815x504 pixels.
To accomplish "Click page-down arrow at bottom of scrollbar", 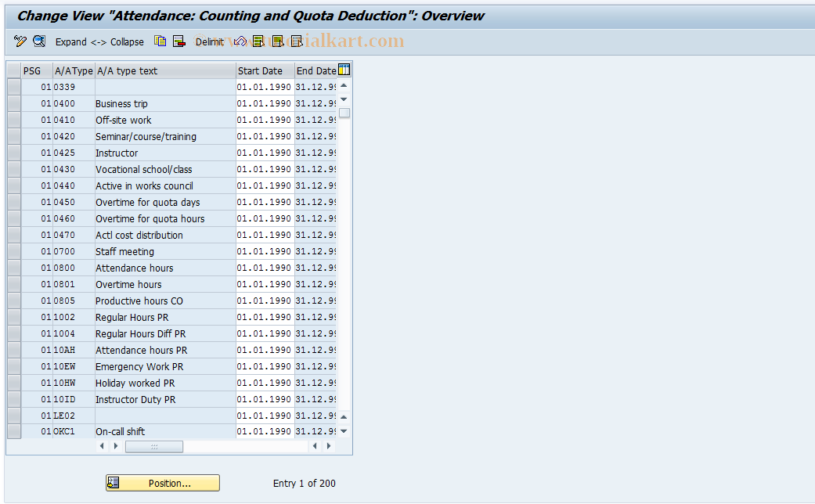I will click(x=344, y=431).
